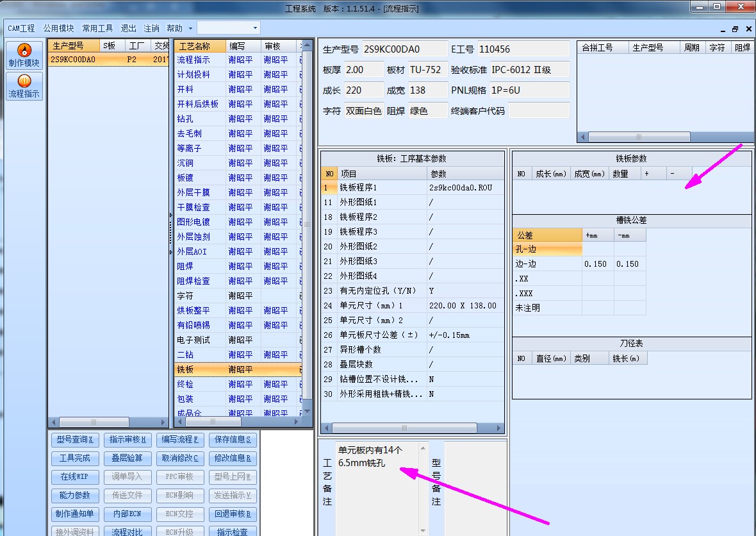
Task: Click the 生产型号 input field showing 2S9KC00DA0
Action: (404, 49)
